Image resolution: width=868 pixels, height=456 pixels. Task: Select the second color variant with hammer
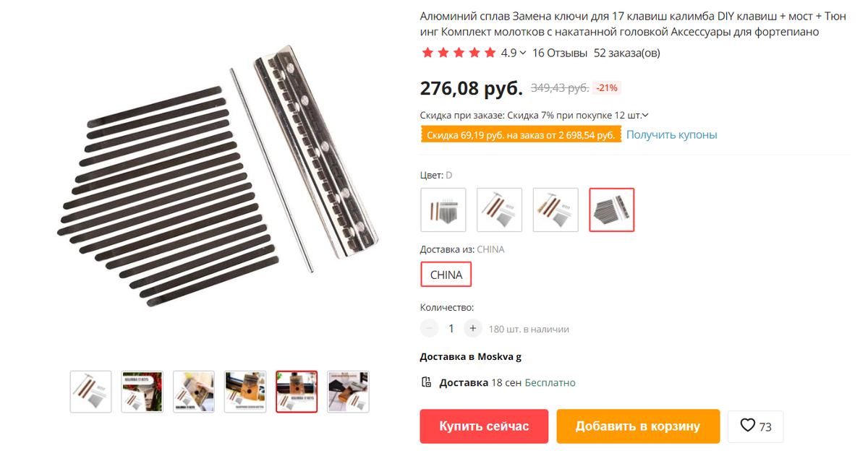[x=499, y=210]
